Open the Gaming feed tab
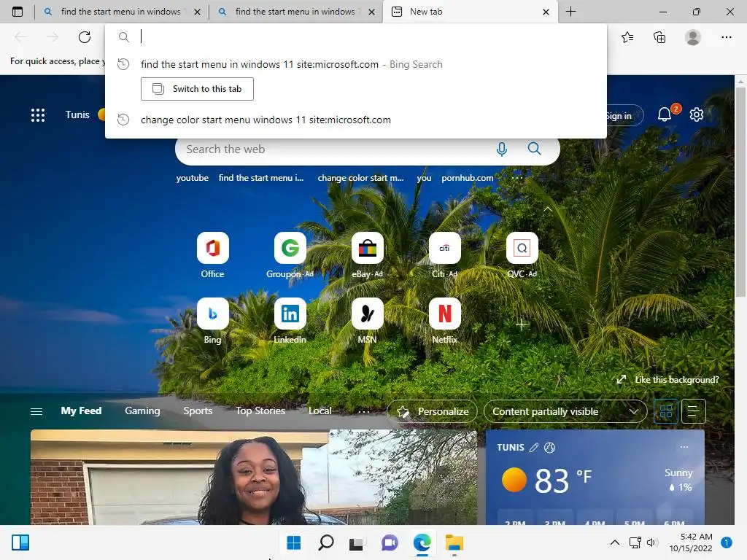This screenshot has height=560, width=747. [x=142, y=411]
